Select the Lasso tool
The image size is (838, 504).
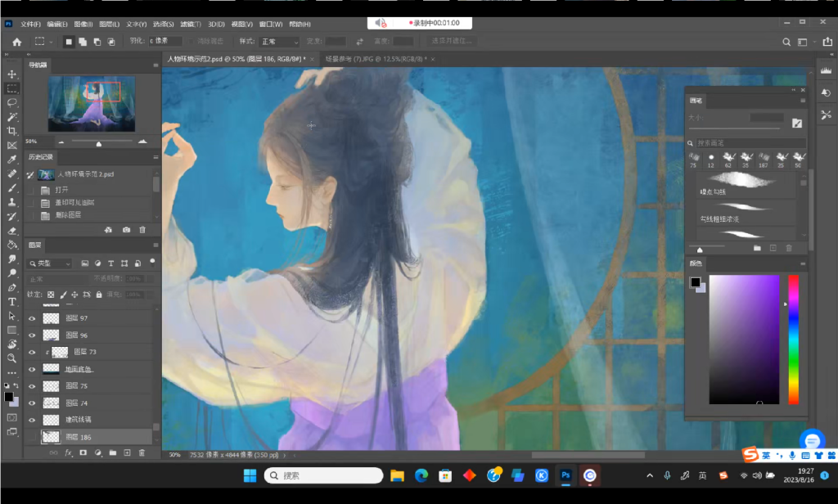click(x=11, y=101)
